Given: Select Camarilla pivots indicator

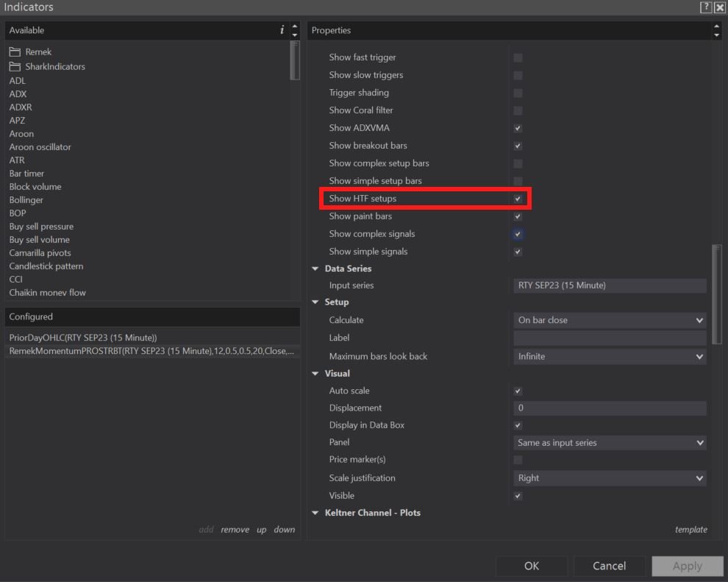Looking at the screenshot, I should click(x=40, y=253).
